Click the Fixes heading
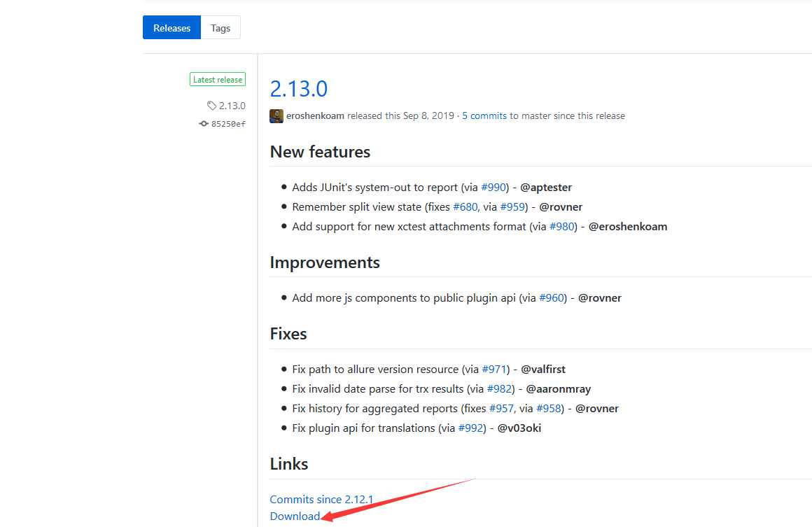Viewport: 812px width, 527px height. click(x=288, y=334)
